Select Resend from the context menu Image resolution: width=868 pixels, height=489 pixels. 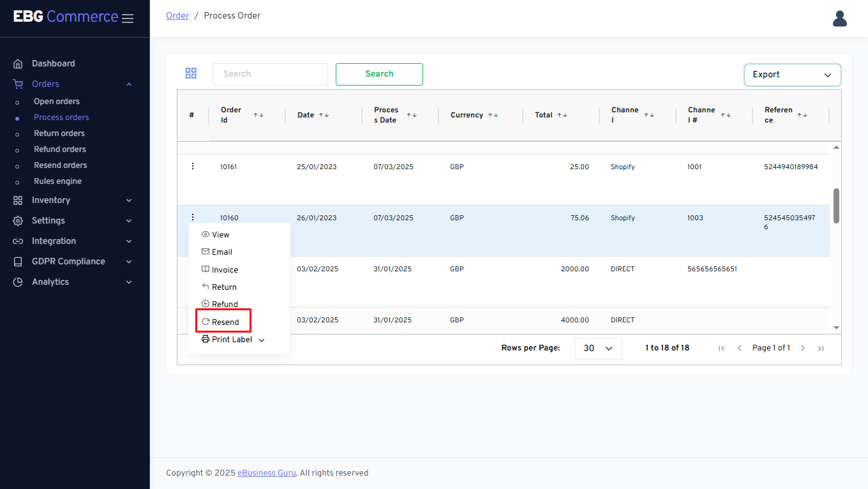[223, 322]
